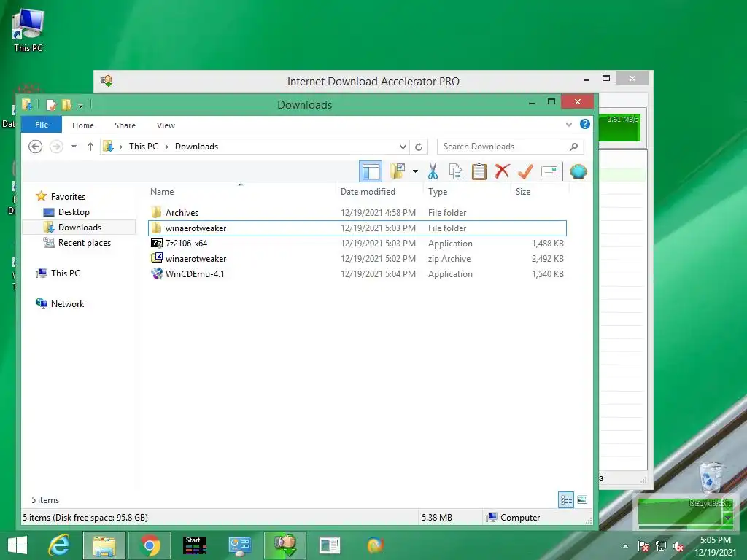Screen dimensions: 747x560
Task: Refresh the Downloads folder
Action: pyautogui.click(x=419, y=147)
